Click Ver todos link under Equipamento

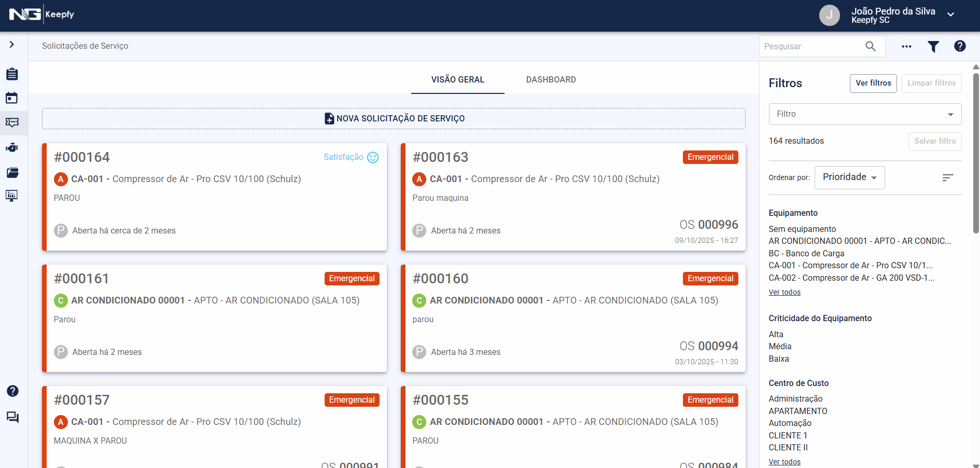click(784, 293)
